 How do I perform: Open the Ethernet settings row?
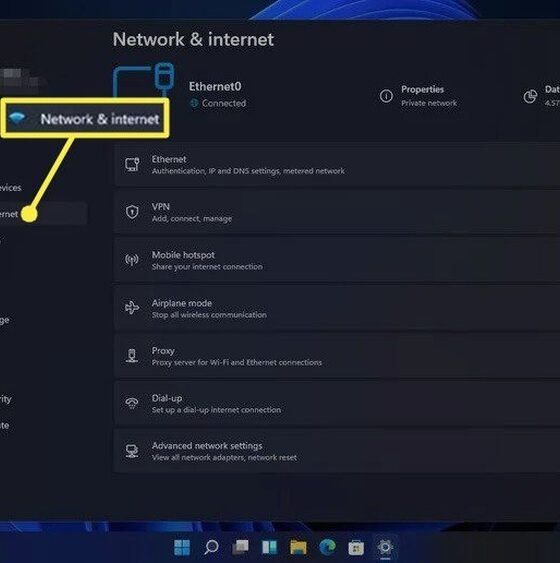(x=337, y=165)
